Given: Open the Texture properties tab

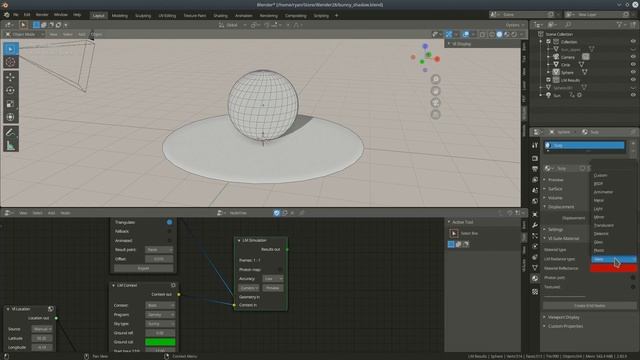Looking at the screenshot, I should 535,291.
